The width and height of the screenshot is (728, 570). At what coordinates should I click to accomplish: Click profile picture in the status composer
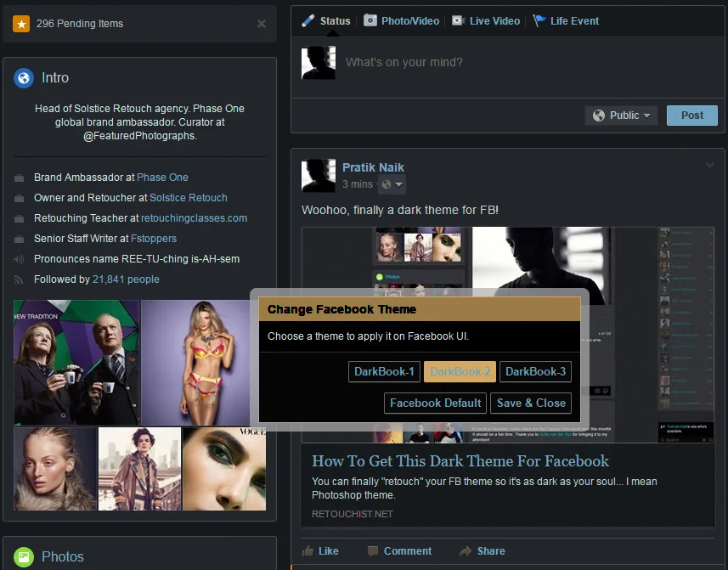click(319, 63)
